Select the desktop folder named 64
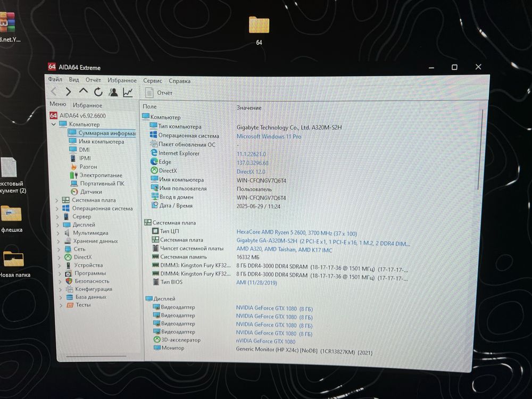 click(x=259, y=30)
